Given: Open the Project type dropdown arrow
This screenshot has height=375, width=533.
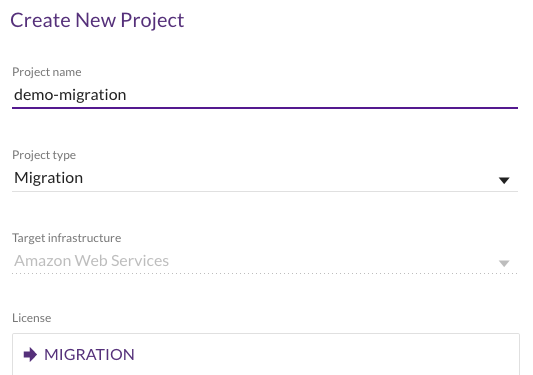Looking at the screenshot, I should tap(504, 180).
